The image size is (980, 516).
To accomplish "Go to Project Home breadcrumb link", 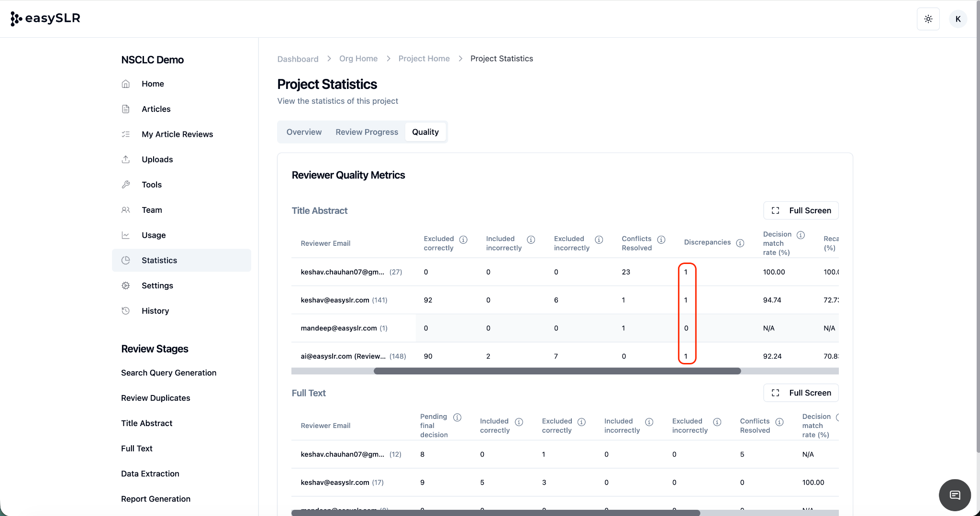I will [x=423, y=58].
